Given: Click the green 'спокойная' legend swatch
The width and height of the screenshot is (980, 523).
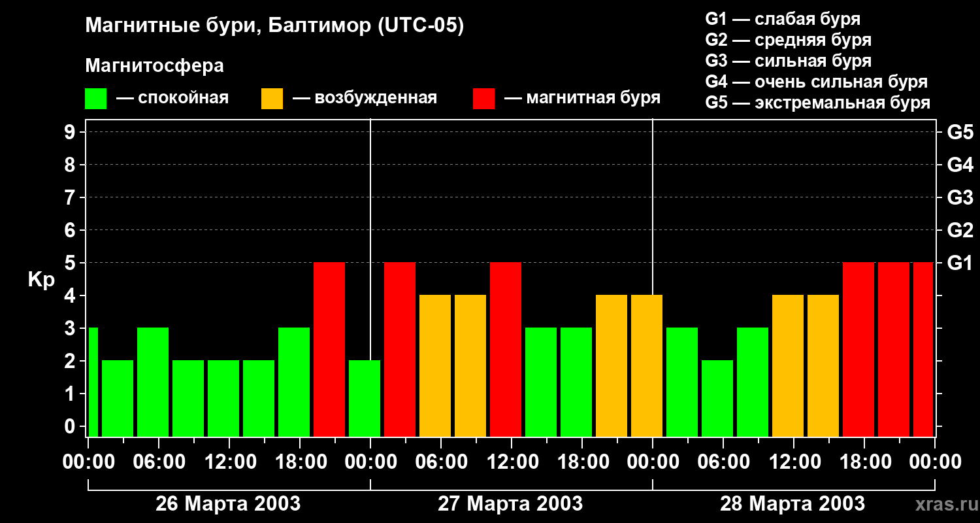Looking at the screenshot, I should pyautogui.click(x=95, y=99).
